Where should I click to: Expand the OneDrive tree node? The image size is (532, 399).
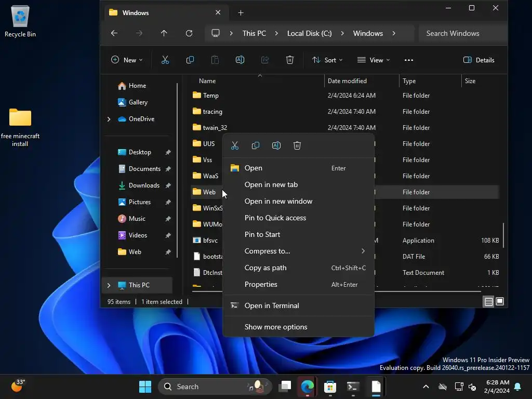tap(109, 119)
